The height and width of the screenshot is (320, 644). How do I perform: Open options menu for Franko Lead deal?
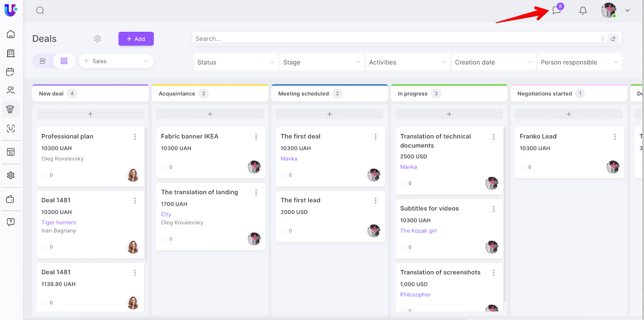tap(615, 137)
